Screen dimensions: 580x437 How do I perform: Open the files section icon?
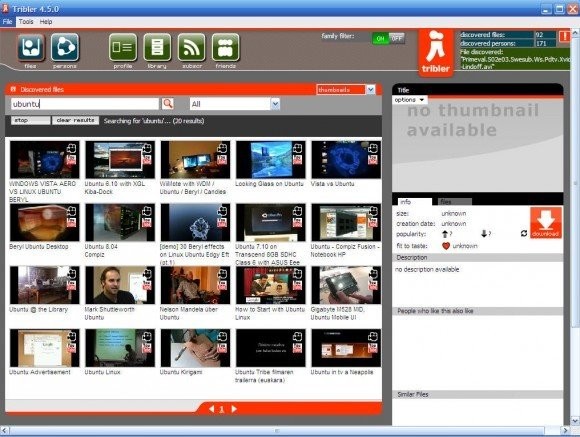click(31, 47)
